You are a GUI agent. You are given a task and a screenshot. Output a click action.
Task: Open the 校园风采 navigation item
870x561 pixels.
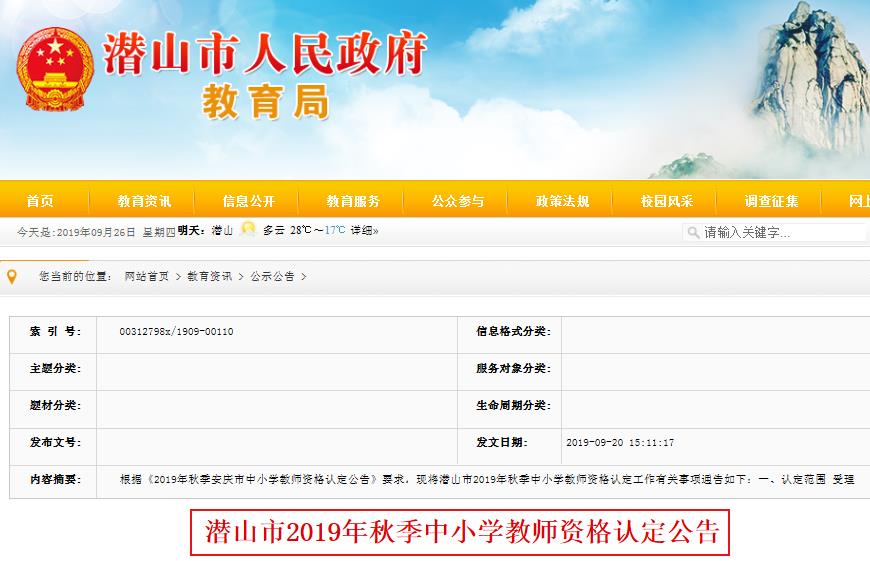667,201
